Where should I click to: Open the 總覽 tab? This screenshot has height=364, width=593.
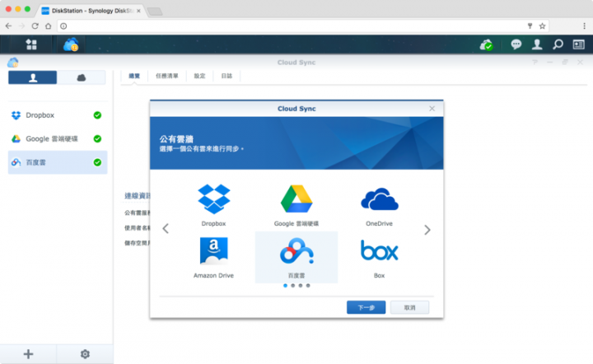click(x=134, y=76)
